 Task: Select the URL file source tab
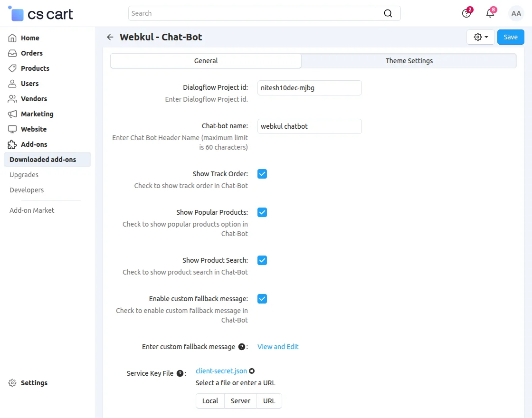[x=269, y=401]
